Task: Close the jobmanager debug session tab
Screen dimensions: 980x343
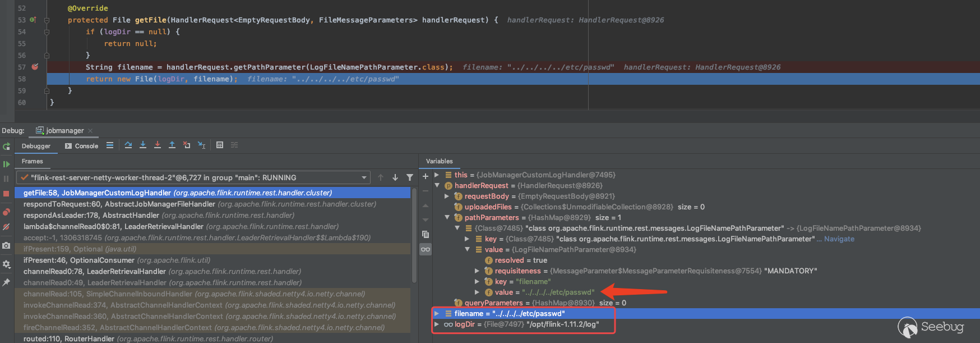Action: click(90, 131)
